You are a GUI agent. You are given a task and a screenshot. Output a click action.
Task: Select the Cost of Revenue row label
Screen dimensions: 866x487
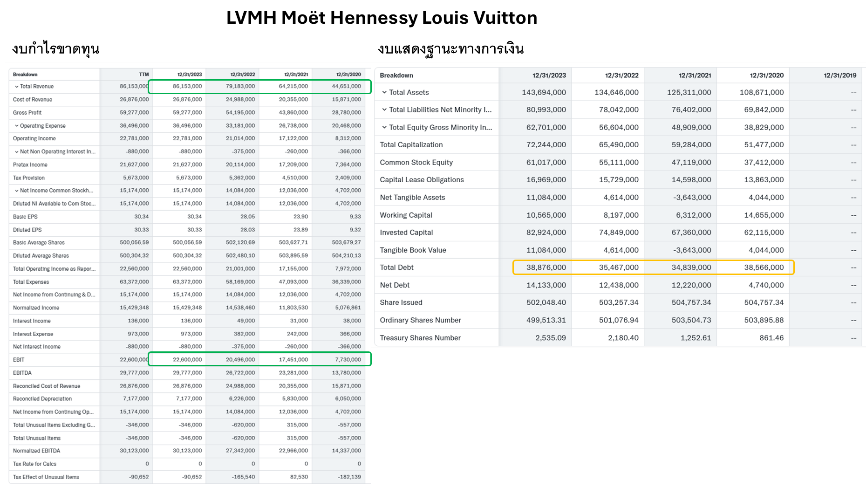(33, 99)
